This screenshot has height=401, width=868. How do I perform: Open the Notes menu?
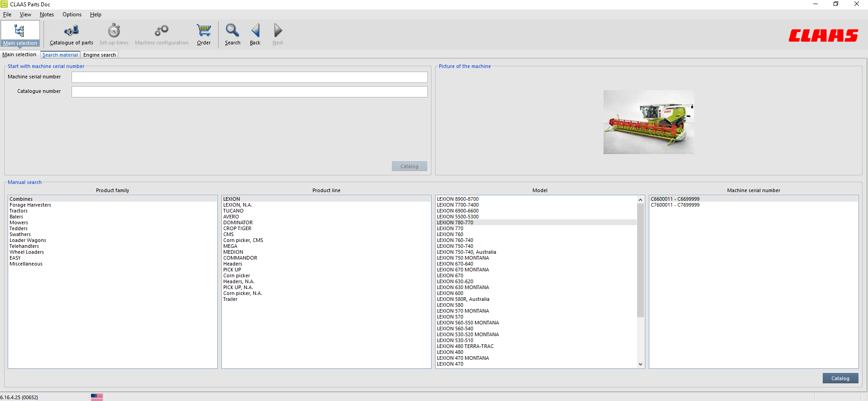47,14
